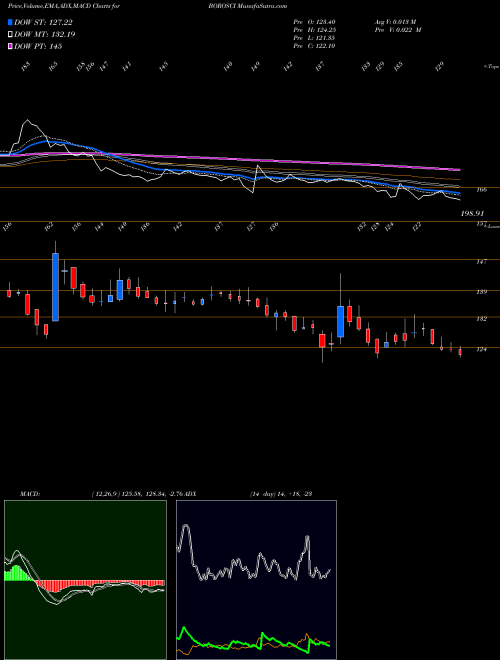Click the 198.91 price label
This screenshot has width=500, height=660.
[474, 214]
